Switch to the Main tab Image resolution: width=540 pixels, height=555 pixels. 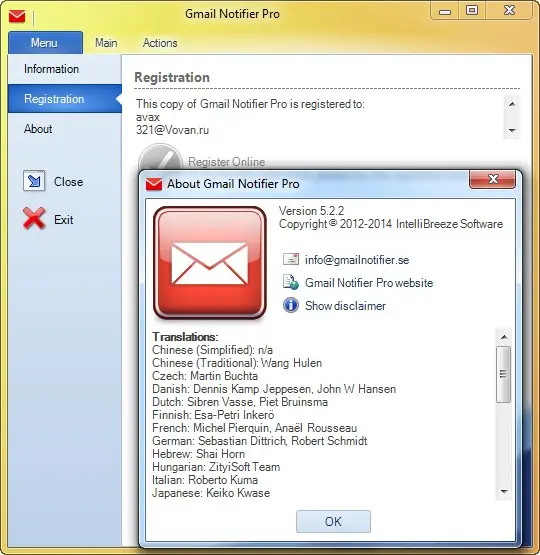tap(106, 43)
